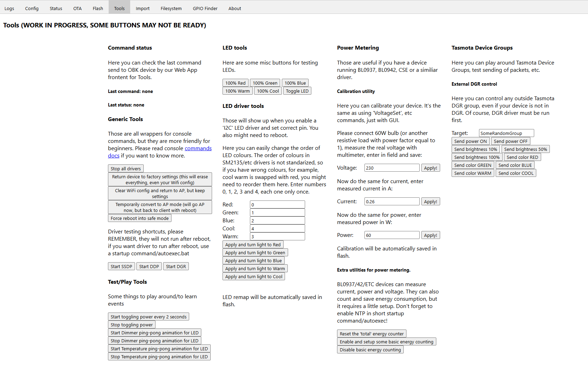Send color GREEN to group
Viewport: 588px width, 368px height.
click(473, 165)
